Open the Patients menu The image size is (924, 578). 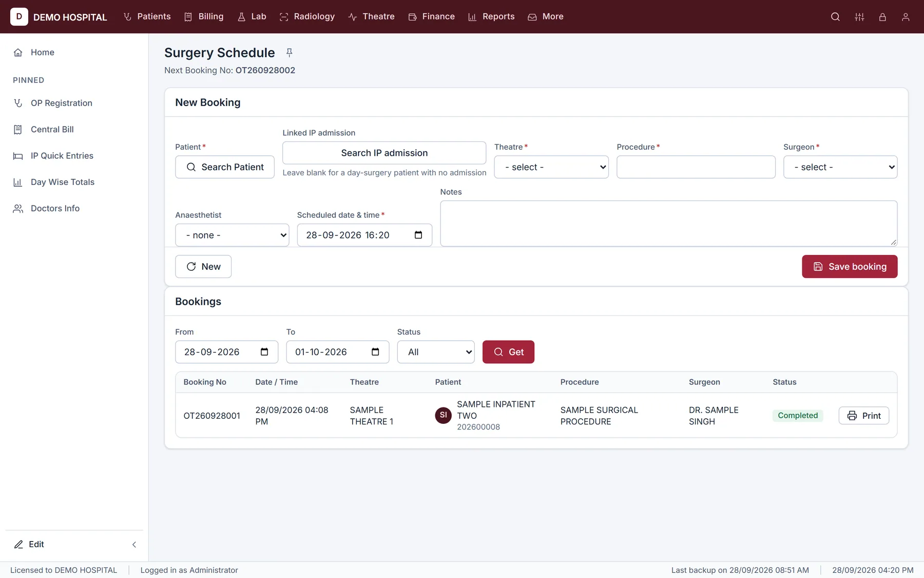(147, 16)
